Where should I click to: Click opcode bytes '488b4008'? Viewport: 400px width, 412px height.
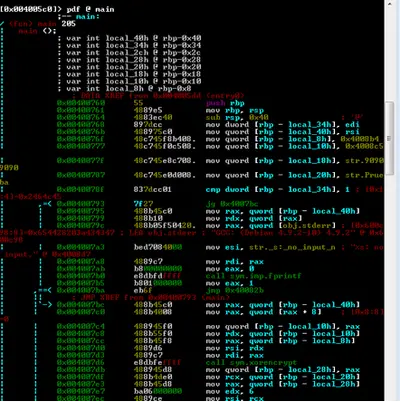click(153, 312)
